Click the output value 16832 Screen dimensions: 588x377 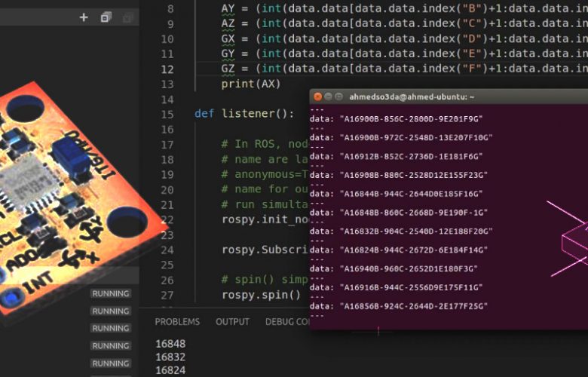(x=170, y=357)
